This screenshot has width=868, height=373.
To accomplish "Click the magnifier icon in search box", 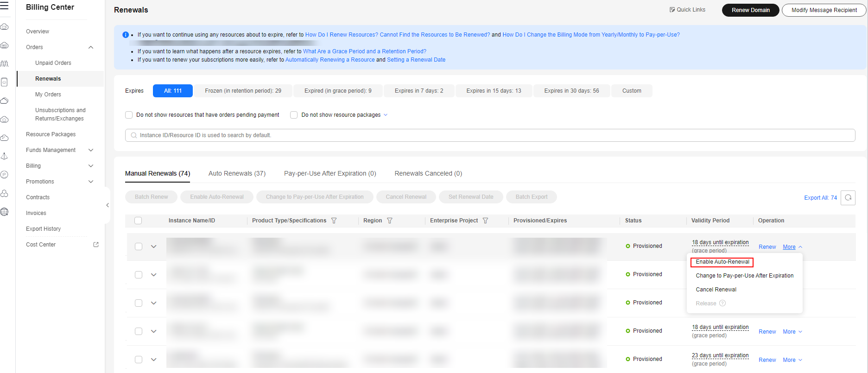I will [x=134, y=135].
